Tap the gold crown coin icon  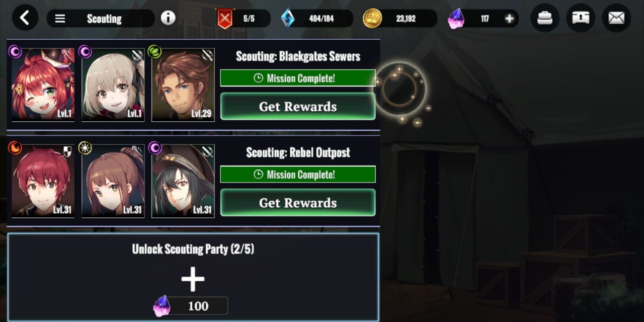click(x=372, y=19)
